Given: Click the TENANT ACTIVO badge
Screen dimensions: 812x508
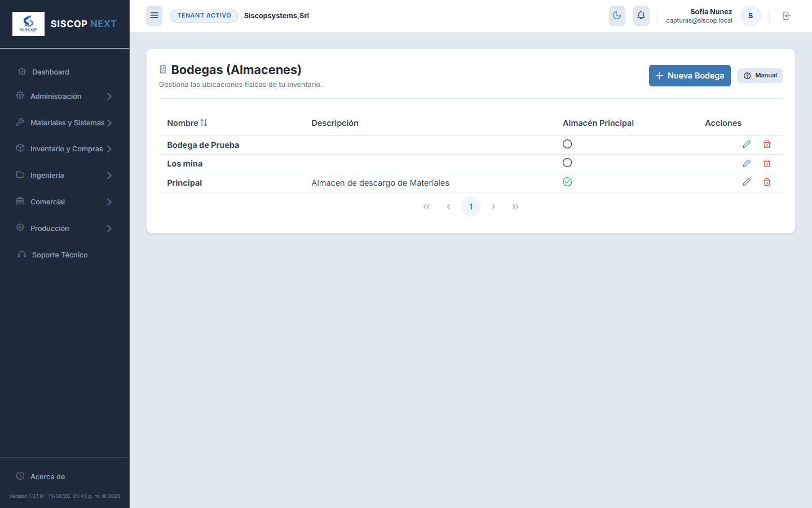Looking at the screenshot, I should (x=204, y=16).
